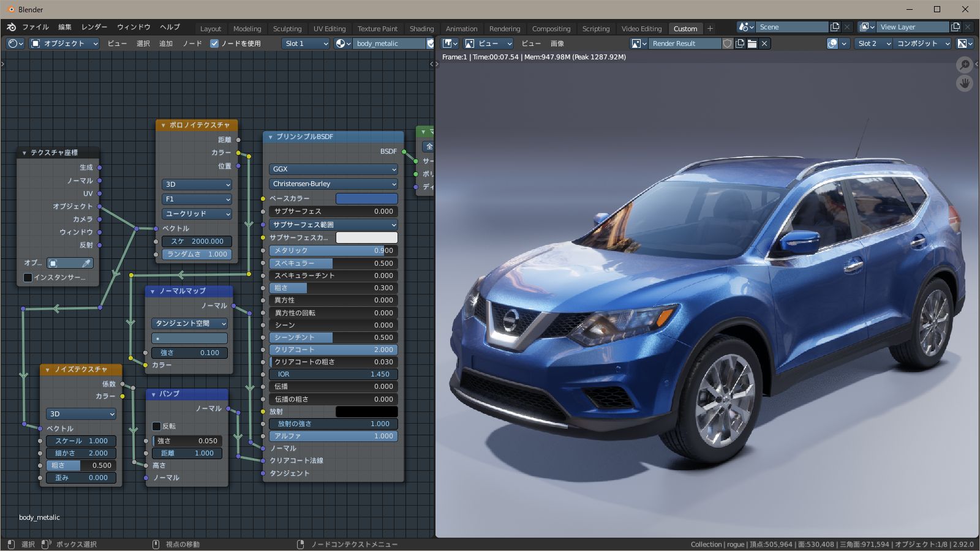The height and width of the screenshot is (551, 980).
Task: Click the render view gizmo toggle icon
Action: pos(832,43)
